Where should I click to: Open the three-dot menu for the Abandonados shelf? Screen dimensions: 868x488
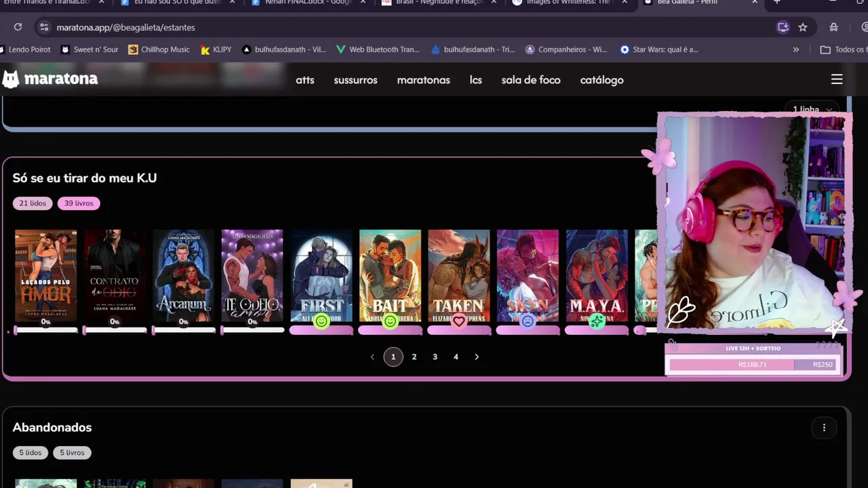[x=824, y=428]
